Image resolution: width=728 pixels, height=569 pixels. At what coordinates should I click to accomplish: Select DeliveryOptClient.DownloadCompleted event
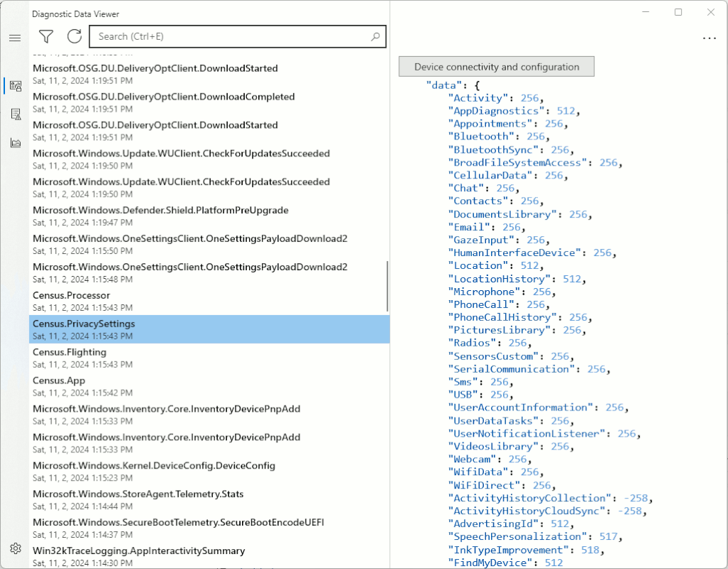pos(209,102)
